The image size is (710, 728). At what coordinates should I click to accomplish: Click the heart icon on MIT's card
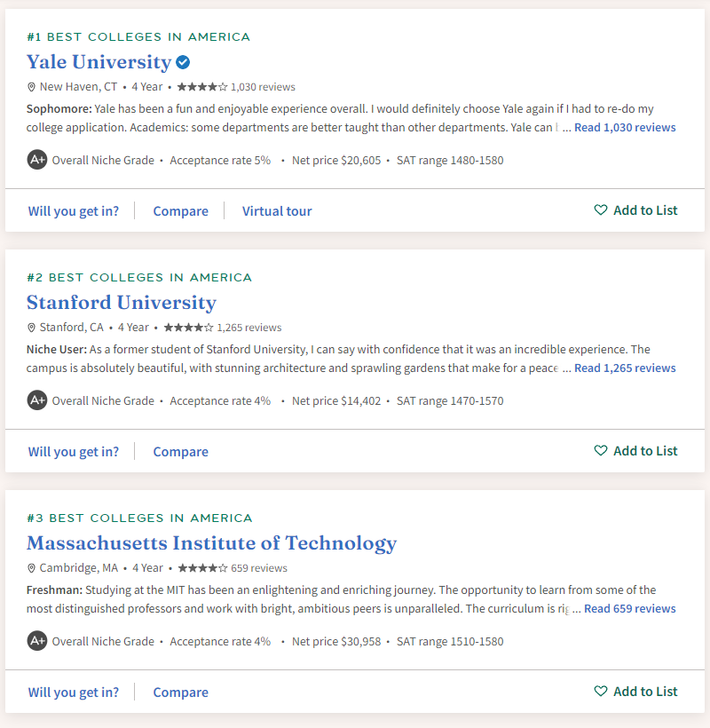[x=601, y=692]
